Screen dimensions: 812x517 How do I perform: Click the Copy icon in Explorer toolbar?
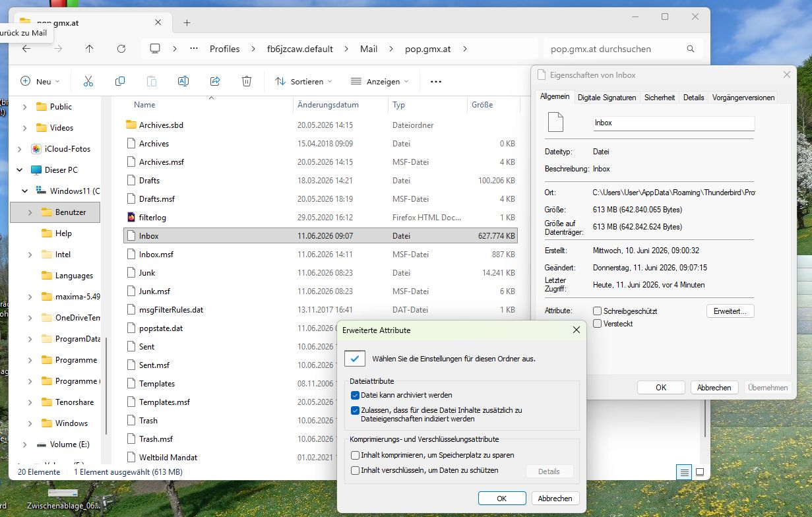click(x=120, y=81)
